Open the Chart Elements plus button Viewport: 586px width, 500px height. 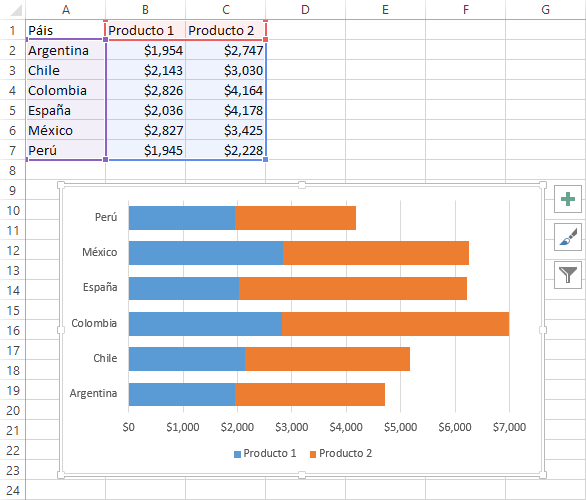click(568, 199)
